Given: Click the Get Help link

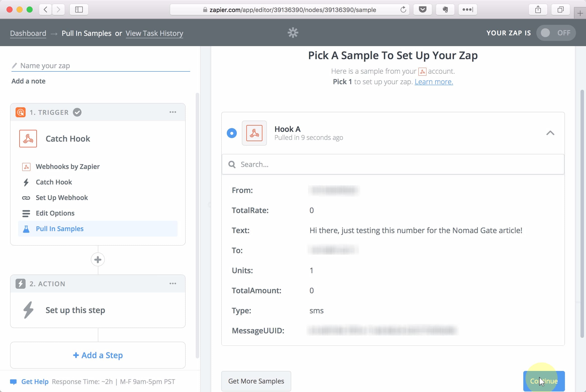Looking at the screenshot, I should (35, 382).
